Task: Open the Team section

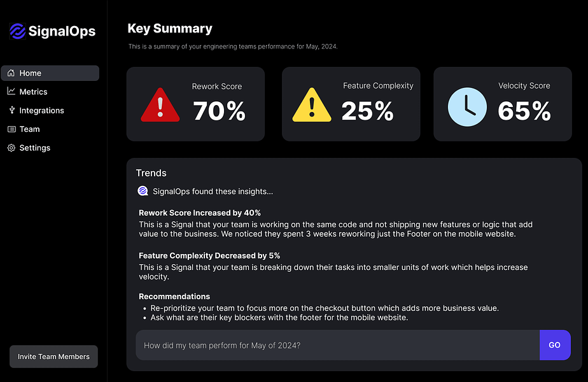Action: click(29, 129)
